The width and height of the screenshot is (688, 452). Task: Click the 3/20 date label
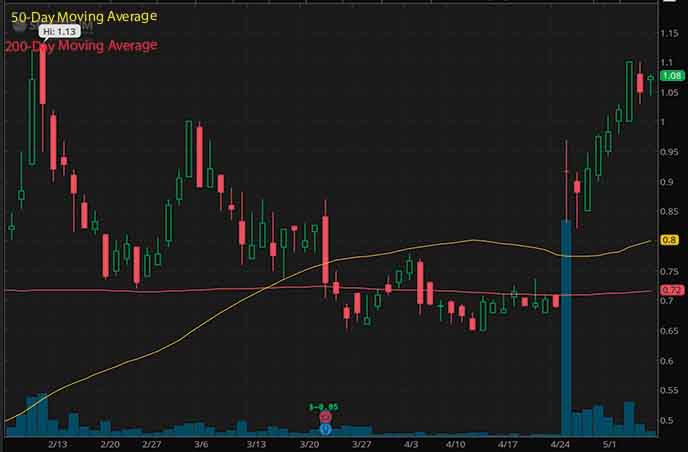tap(309, 444)
